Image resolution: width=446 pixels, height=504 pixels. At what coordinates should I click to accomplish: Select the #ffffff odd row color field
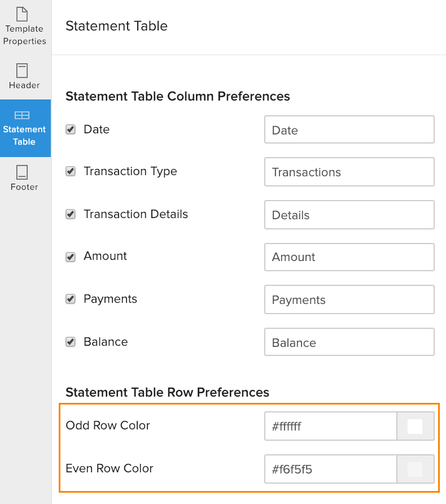(x=330, y=426)
